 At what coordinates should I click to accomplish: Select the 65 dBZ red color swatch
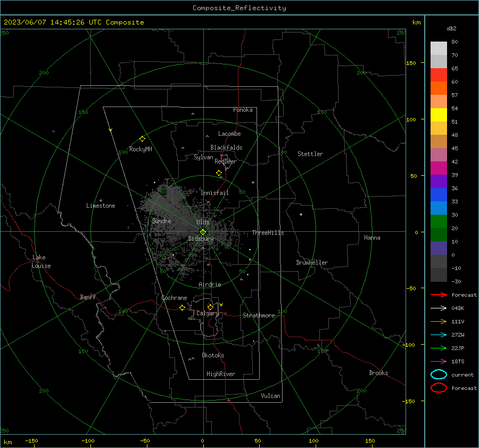(439, 75)
